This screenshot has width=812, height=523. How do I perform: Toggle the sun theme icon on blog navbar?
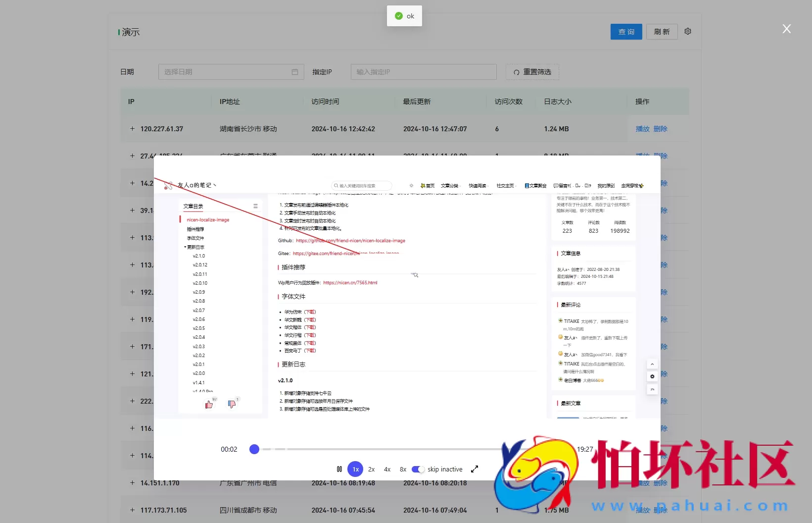point(411,185)
